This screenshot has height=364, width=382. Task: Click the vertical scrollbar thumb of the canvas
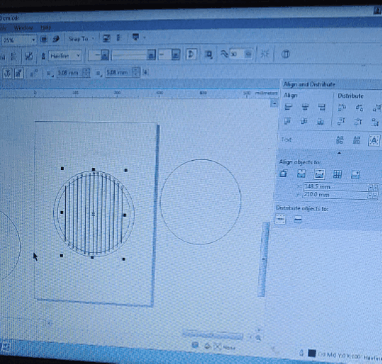pos(264,259)
